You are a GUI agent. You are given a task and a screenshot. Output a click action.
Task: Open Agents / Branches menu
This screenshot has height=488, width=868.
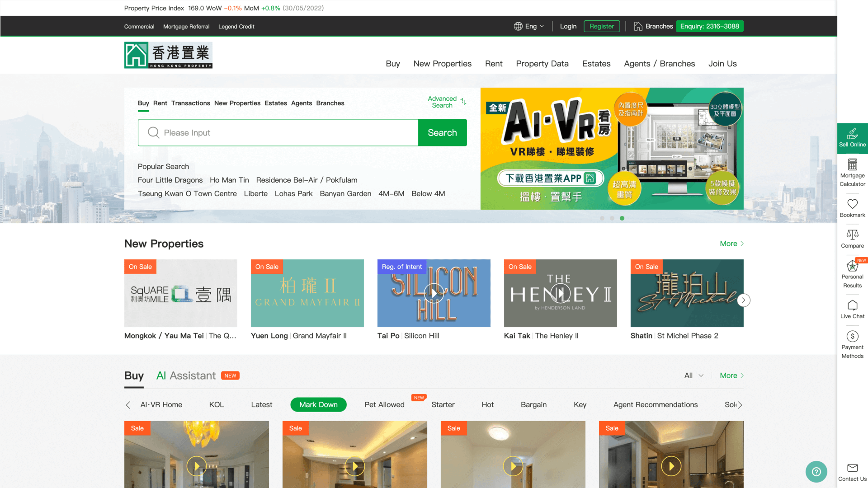click(659, 64)
